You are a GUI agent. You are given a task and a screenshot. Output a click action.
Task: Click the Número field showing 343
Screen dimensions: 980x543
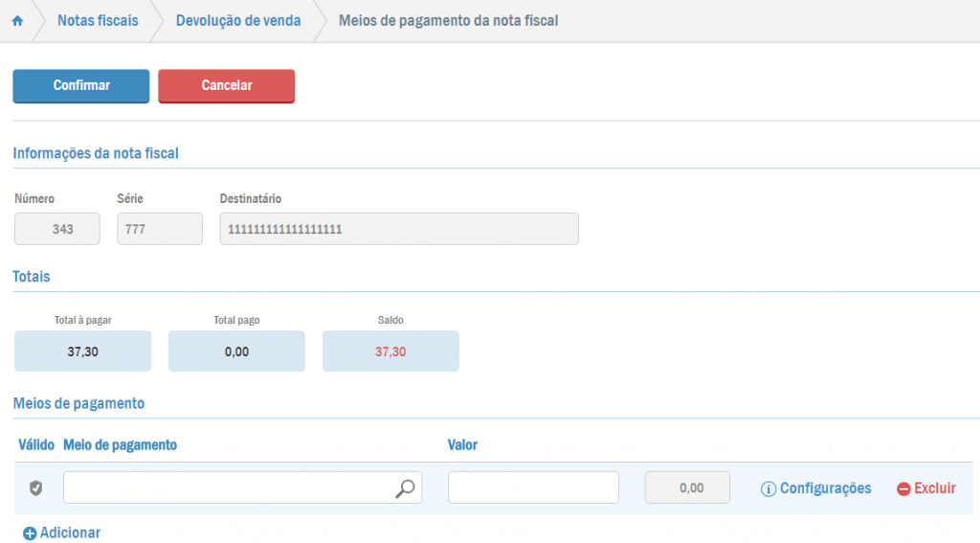[56, 230]
